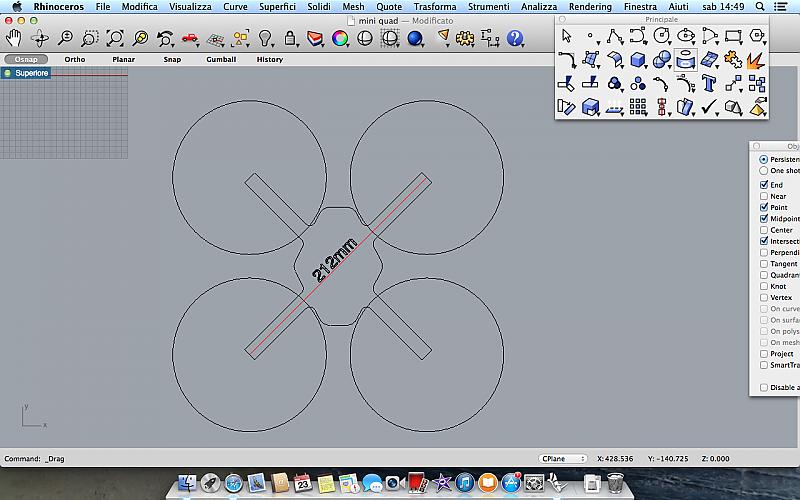Viewport: 800px width, 500px height.
Task: Uncheck the End object snap
Action: pos(765,185)
